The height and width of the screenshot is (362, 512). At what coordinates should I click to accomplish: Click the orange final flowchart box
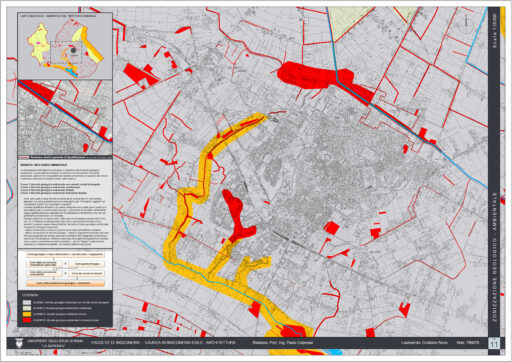coord(65,283)
